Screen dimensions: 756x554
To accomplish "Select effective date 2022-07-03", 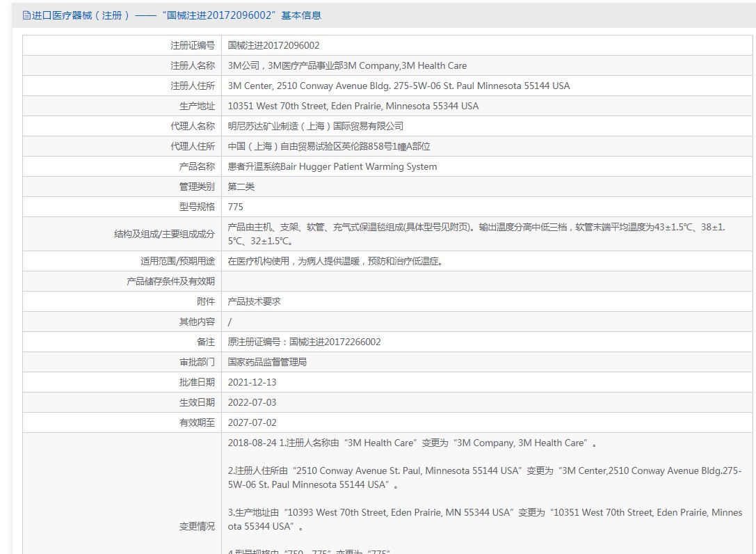I will (252, 402).
